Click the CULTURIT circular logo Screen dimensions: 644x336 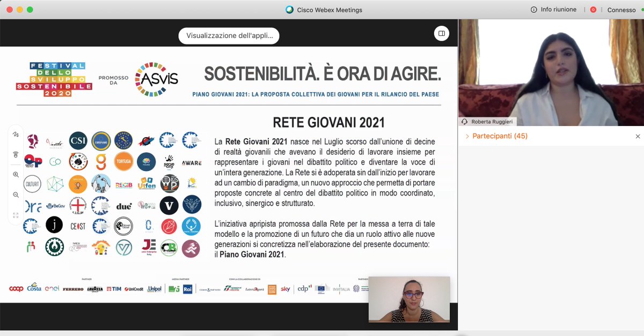(32, 183)
